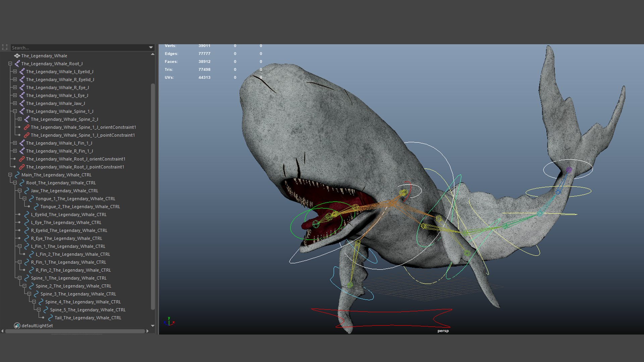Click the joint icon of The_Legendary_Whale_Spine_2_J

pyautogui.click(x=26, y=119)
